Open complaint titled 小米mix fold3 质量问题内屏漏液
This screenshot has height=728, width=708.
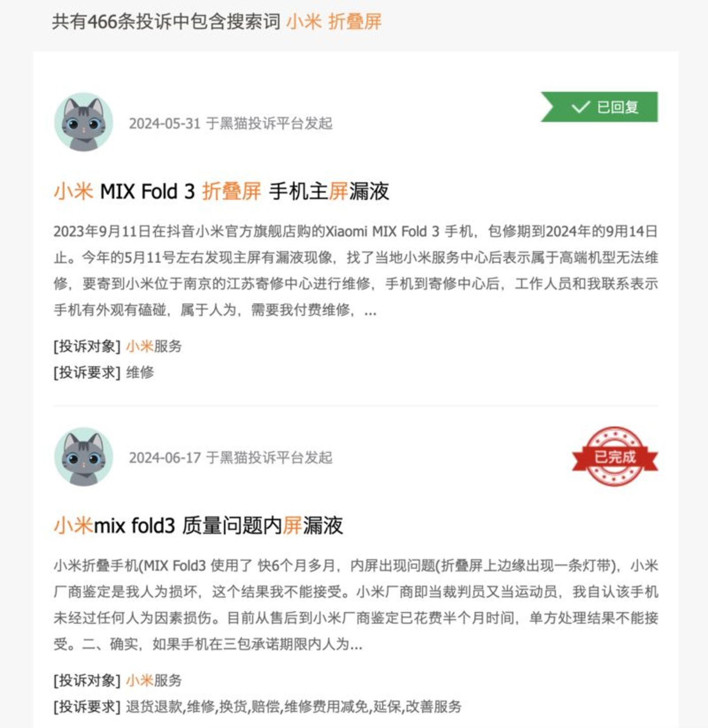click(x=198, y=526)
